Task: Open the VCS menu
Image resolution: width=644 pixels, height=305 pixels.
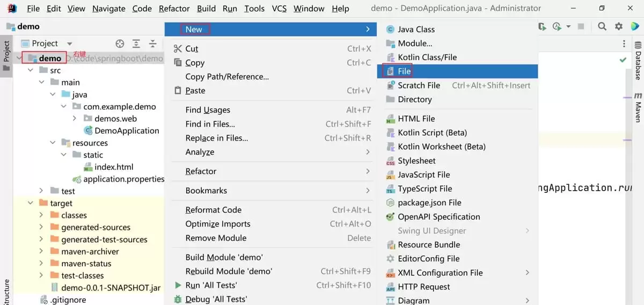Action: point(279,9)
